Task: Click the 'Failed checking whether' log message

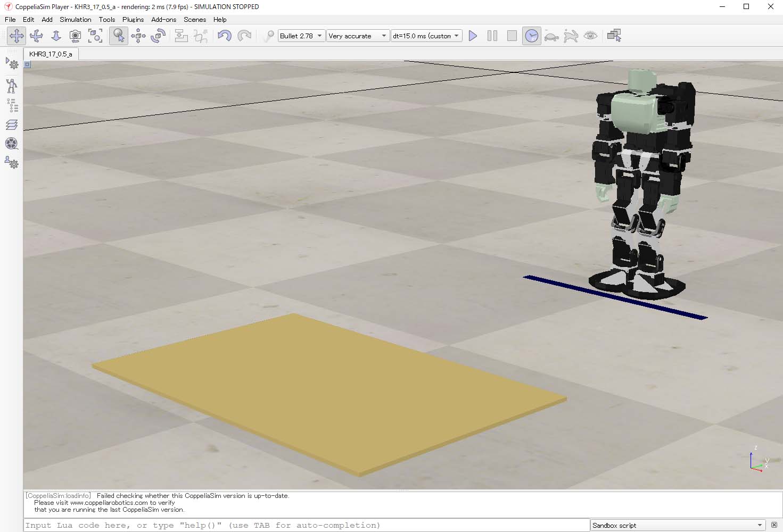Action: [193, 495]
